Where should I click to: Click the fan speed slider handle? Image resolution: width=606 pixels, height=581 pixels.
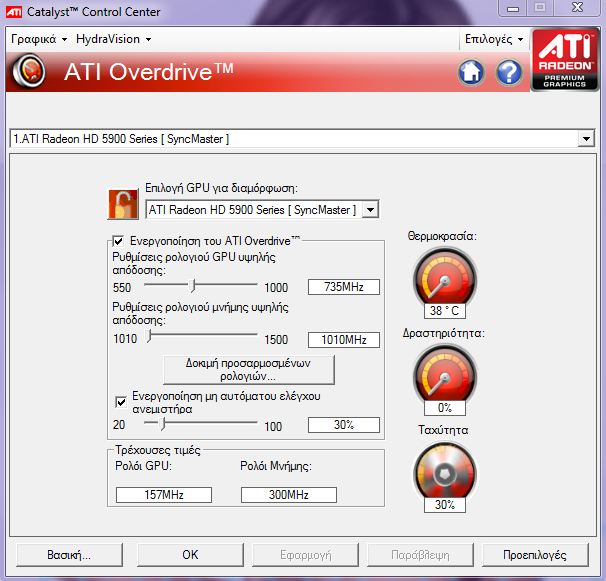[x=163, y=423]
